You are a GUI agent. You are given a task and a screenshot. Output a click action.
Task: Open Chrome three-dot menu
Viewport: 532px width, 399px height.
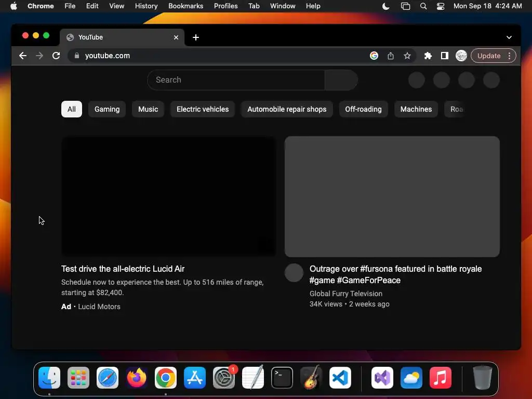[x=509, y=56]
